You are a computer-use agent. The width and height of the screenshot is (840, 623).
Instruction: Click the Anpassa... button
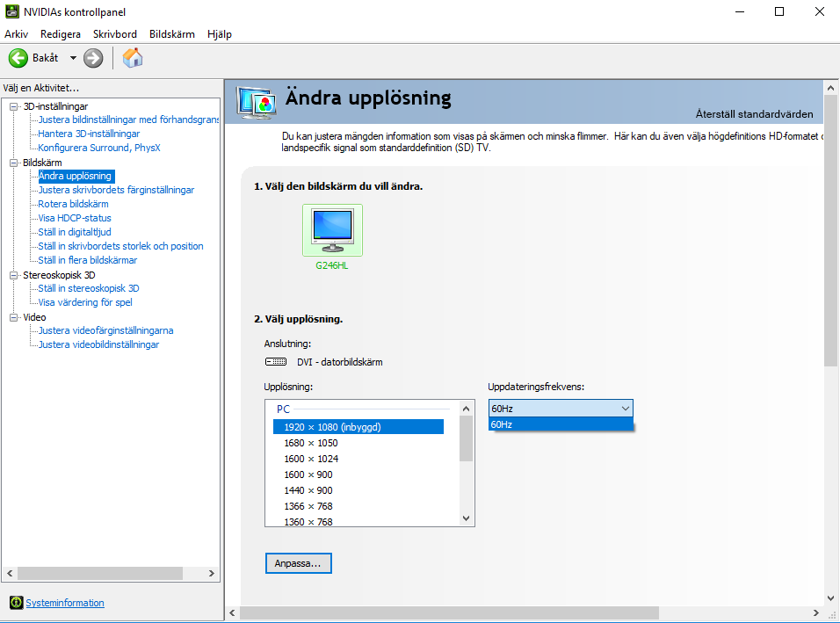[x=299, y=563]
